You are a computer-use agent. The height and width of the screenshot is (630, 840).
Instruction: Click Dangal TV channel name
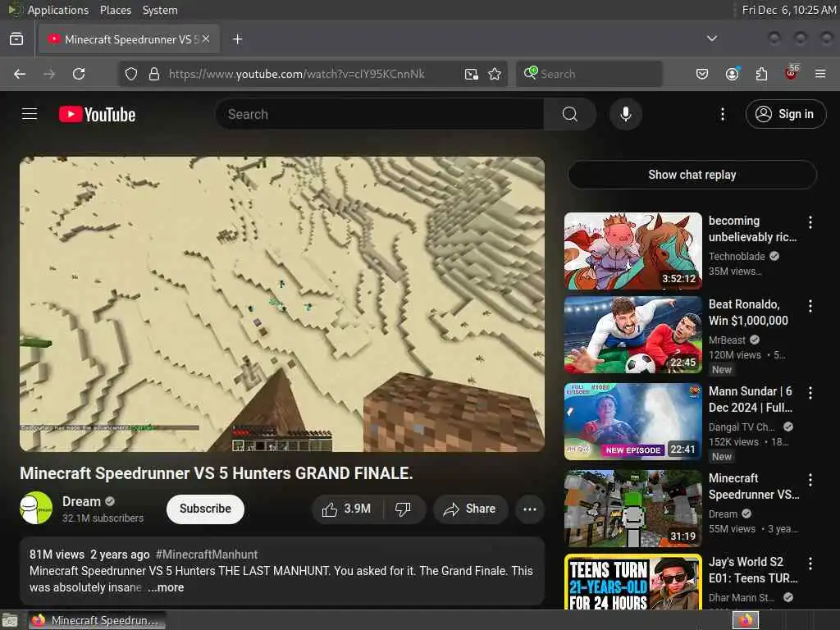click(x=742, y=427)
